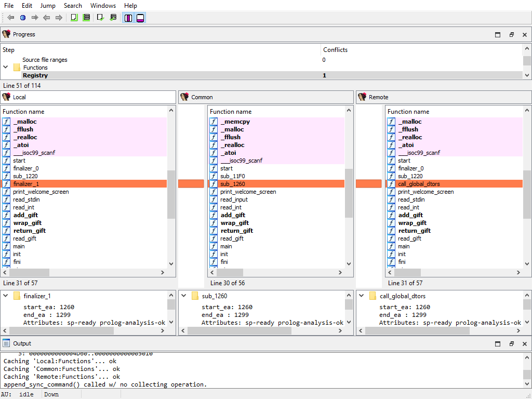Switch to vertical split layout mode
The image size is (532, 399).
coord(127,17)
